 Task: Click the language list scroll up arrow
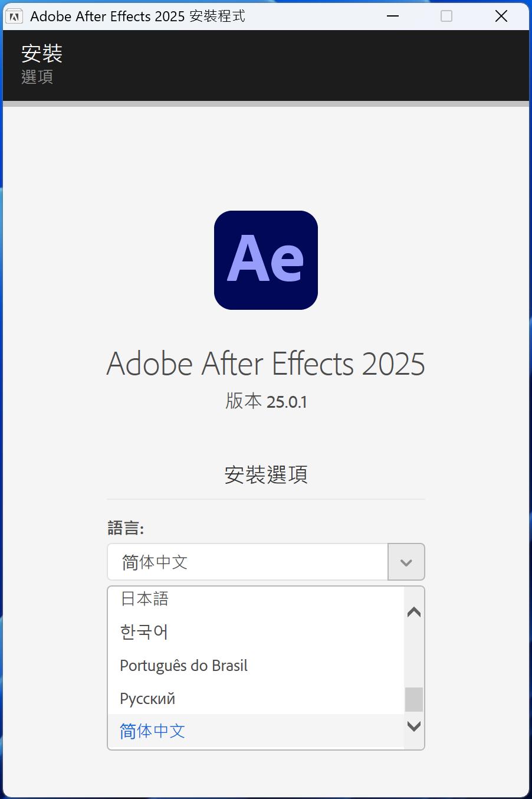point(414,612)
